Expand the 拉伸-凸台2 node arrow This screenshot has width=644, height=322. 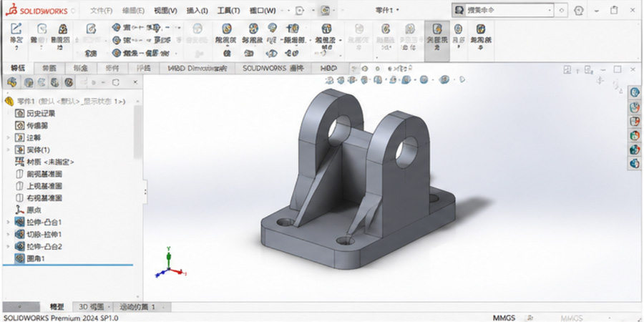point(8,246)
